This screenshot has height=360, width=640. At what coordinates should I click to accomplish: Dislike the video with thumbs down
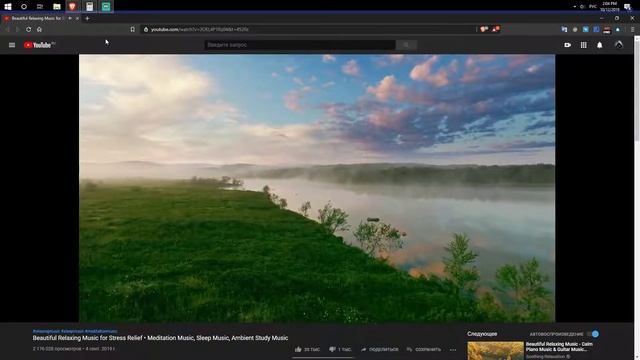(332, 349)
